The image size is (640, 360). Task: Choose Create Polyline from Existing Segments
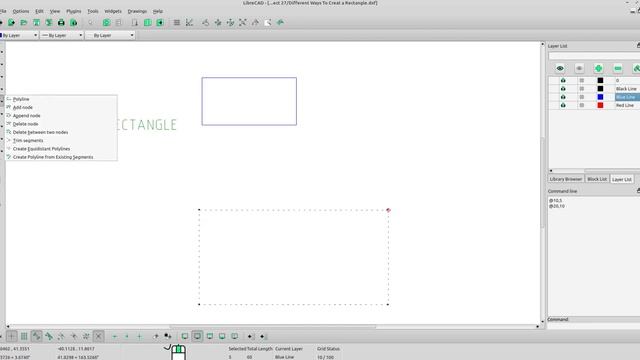pos(61,157)
